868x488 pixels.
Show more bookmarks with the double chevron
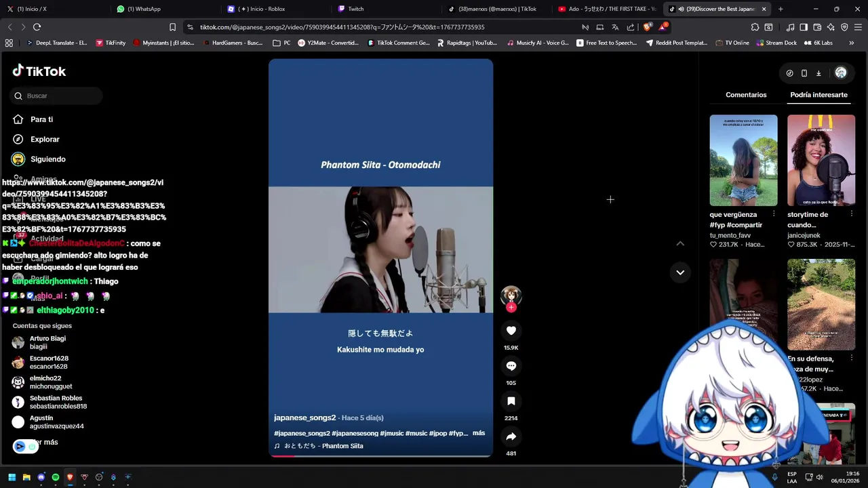(x=850, y=43)
